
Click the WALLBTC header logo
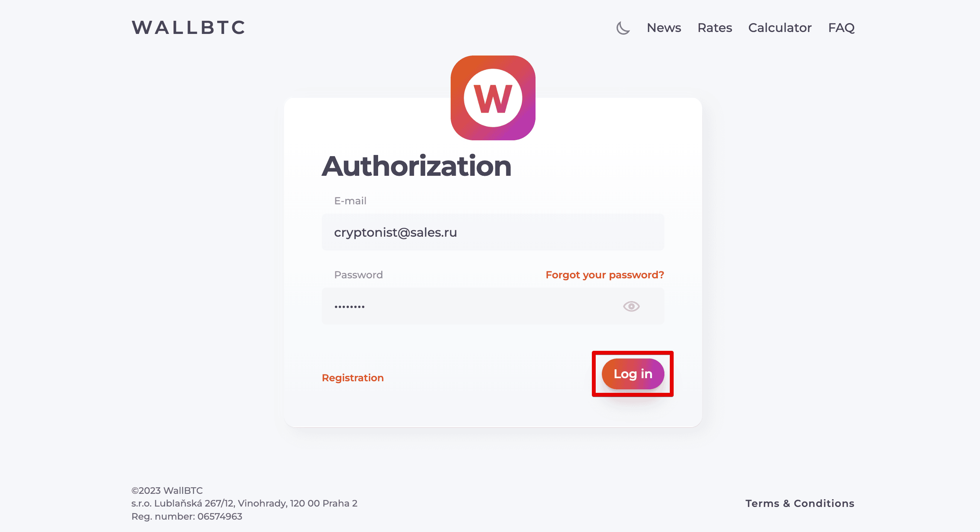[188, 28]
